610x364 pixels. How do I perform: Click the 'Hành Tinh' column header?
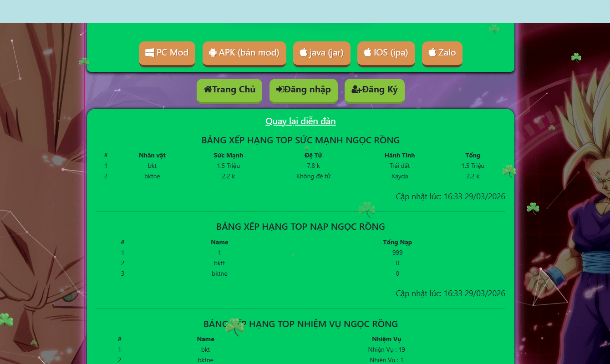click(400, 156)
